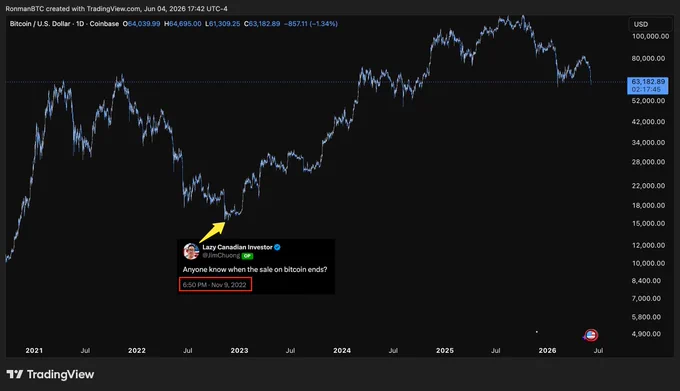Click the blue verified badge
This screenshot has height=391, width=680.
click(277, 247)
